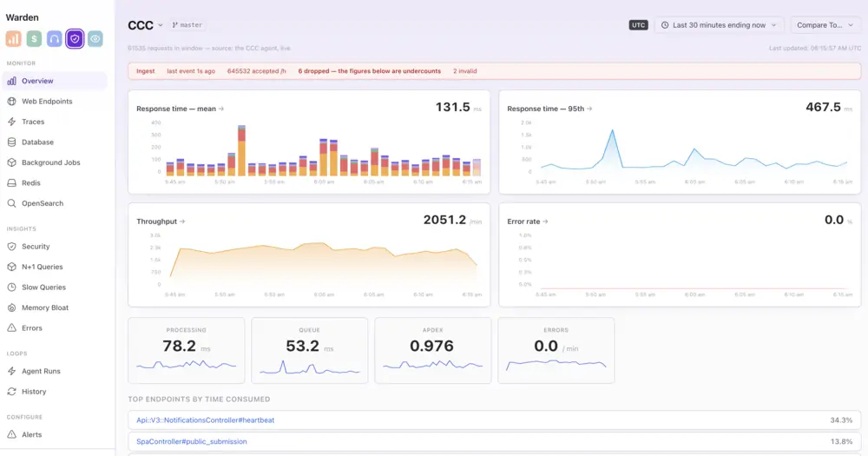The height and width of the screenshot is (456, 868).
Task: Open Api::V3::NotificationsController#heartbeat endpoint link
Action: 206,420
